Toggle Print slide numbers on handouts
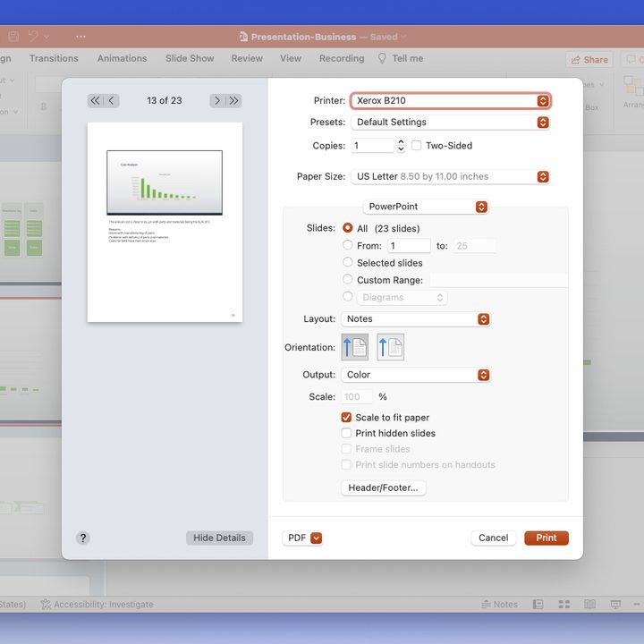Screen dimensions: 644x644 pos(346,464)
